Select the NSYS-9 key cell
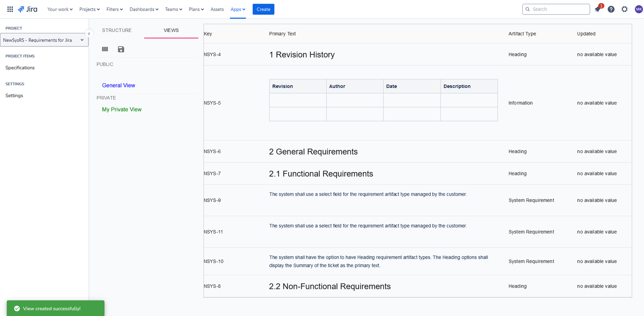This screenshot has height=316, width=644. tap(212, 200)
